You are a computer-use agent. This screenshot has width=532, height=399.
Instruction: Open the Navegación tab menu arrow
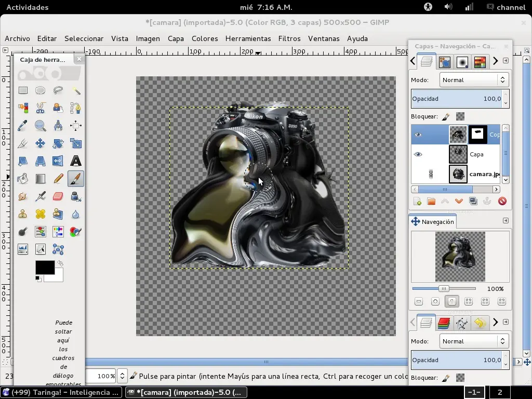point(506,220)
